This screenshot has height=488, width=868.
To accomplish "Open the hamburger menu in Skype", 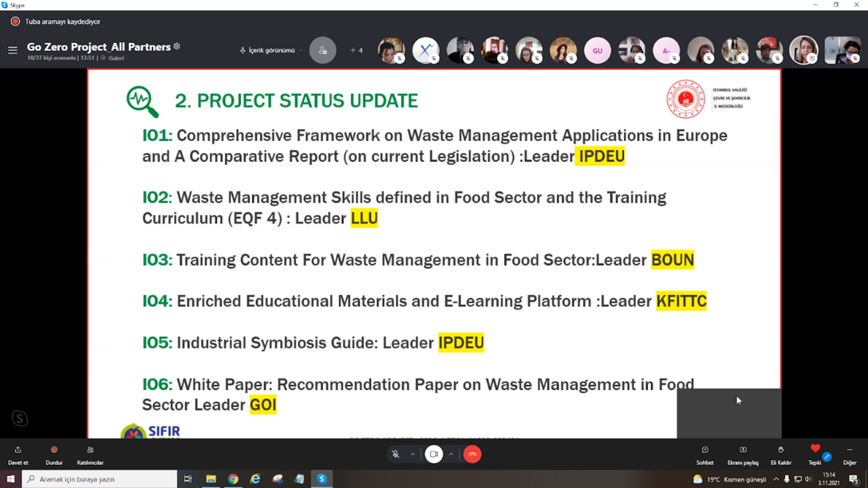I will [12, 50].
